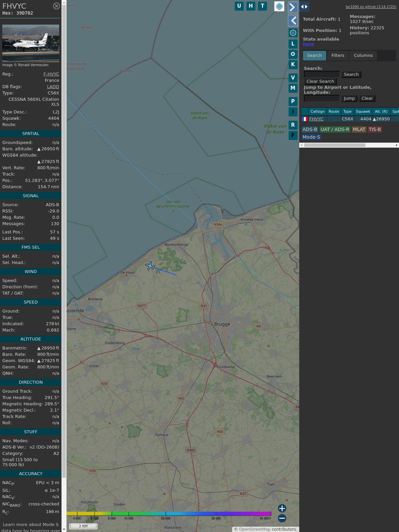Click the right chevron to expand sidebar

[x=293, y=7]
